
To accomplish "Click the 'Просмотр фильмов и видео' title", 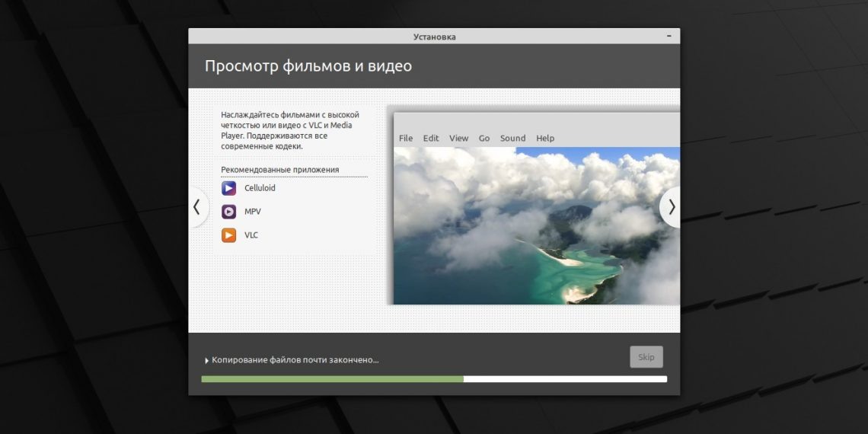I will (x=308, y=66).
